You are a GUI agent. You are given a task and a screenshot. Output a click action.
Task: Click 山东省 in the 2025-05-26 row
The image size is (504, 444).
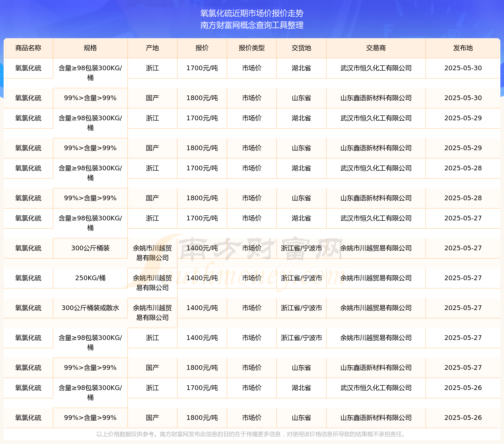(302, 418)
